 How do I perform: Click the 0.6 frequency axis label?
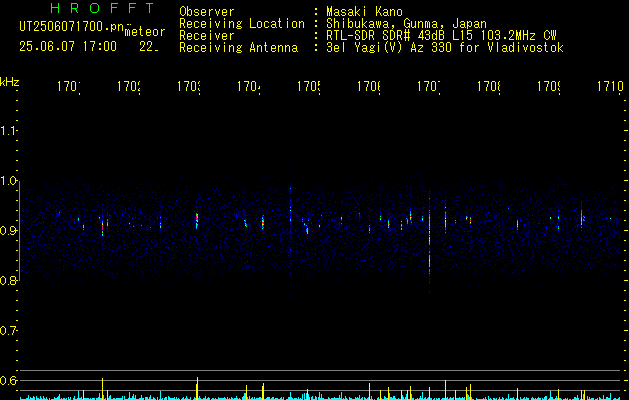(8, 380)
